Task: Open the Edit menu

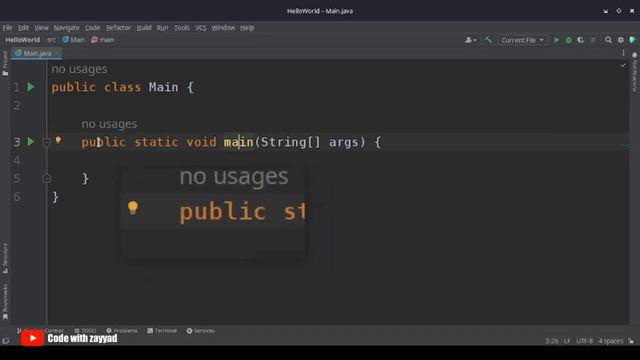Action: click(23, 28)
